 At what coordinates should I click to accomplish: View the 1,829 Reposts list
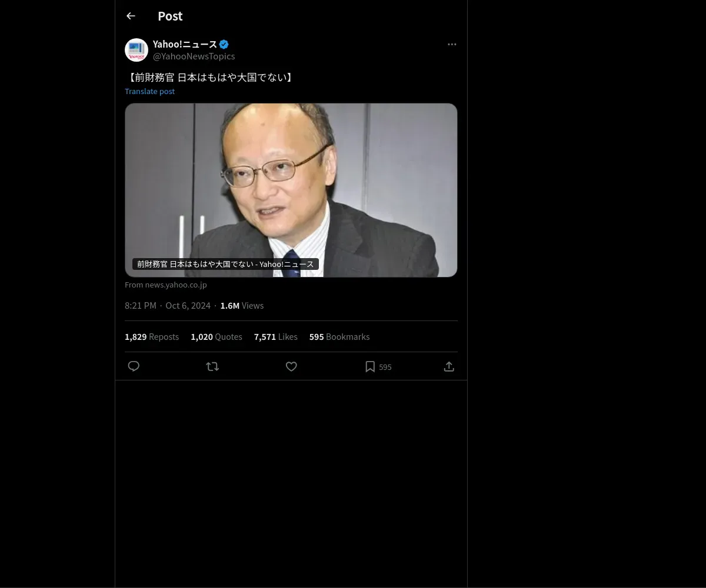[152, 337]
